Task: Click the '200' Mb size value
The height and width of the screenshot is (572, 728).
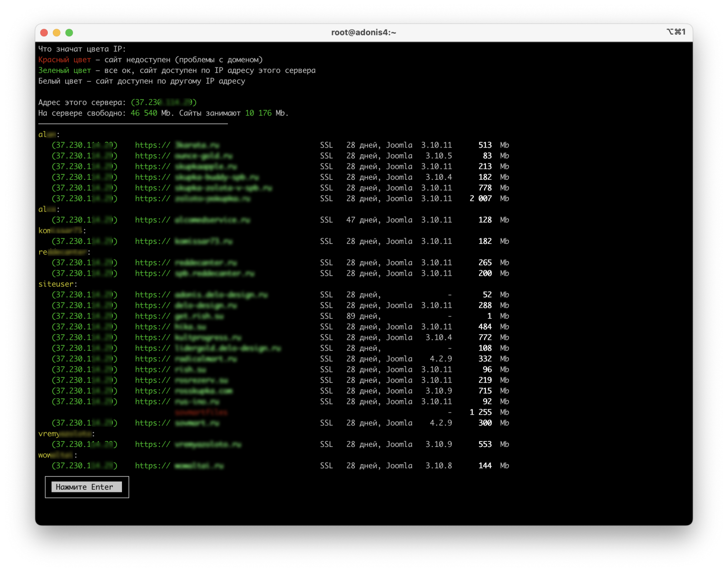Action: pos(485,273)
